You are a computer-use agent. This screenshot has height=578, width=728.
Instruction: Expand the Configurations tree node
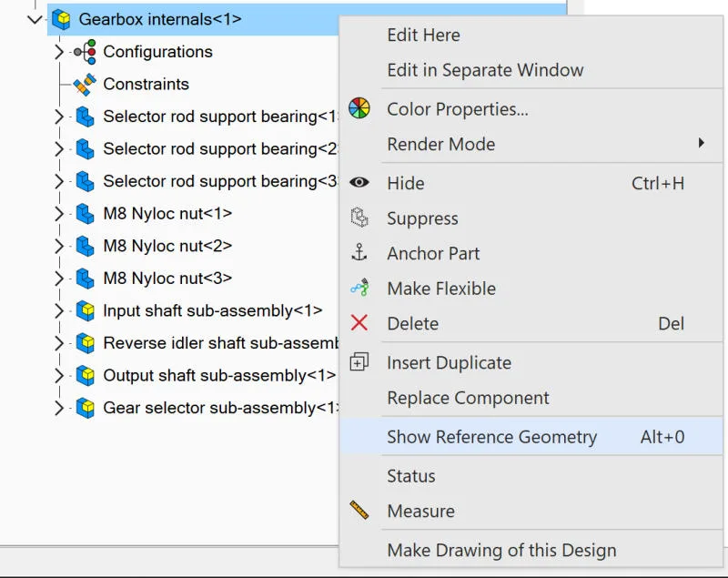(x=58, y=52)
